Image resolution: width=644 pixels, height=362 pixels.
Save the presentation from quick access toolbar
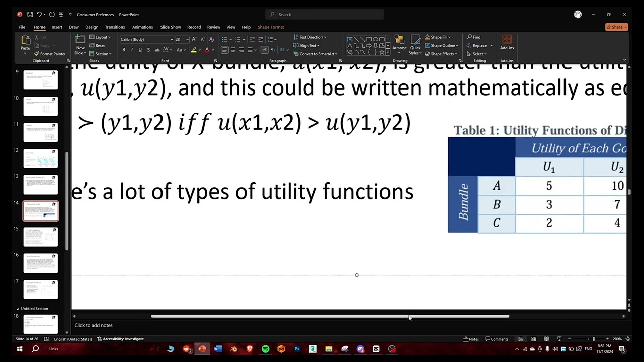30,14
